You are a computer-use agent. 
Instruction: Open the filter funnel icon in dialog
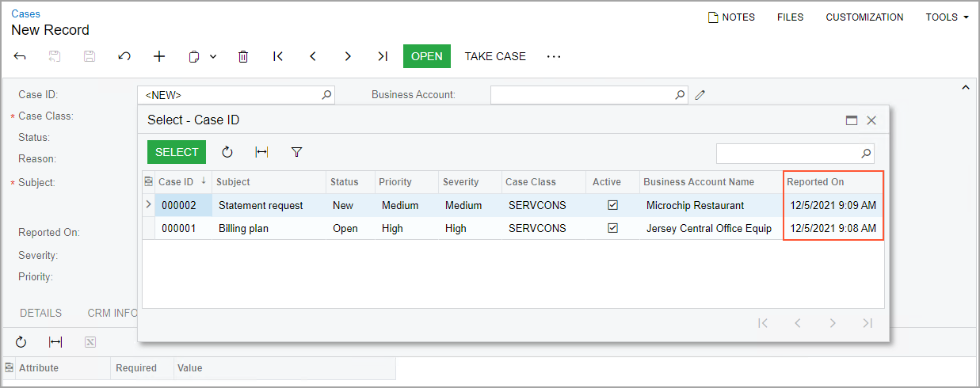point(296,152)
